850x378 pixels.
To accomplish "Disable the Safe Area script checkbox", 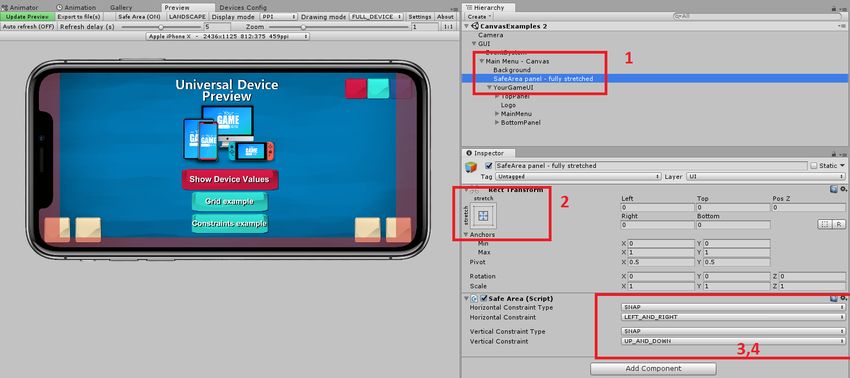I will 484,298.
